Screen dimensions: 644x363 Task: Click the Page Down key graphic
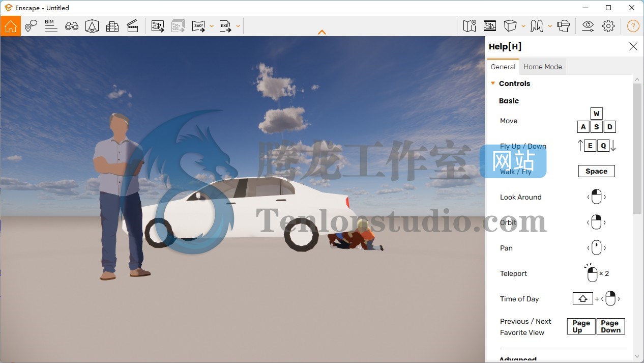(610, 326)
